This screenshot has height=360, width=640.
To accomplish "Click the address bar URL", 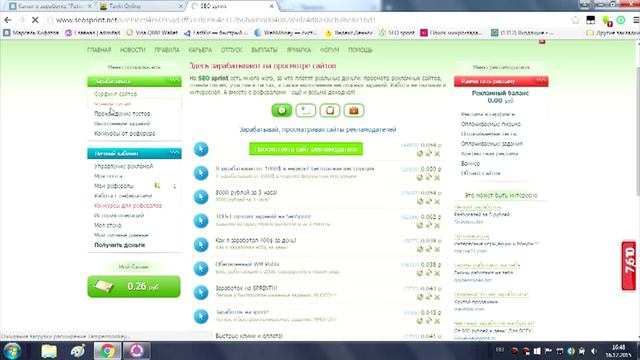I will [216, 20].
